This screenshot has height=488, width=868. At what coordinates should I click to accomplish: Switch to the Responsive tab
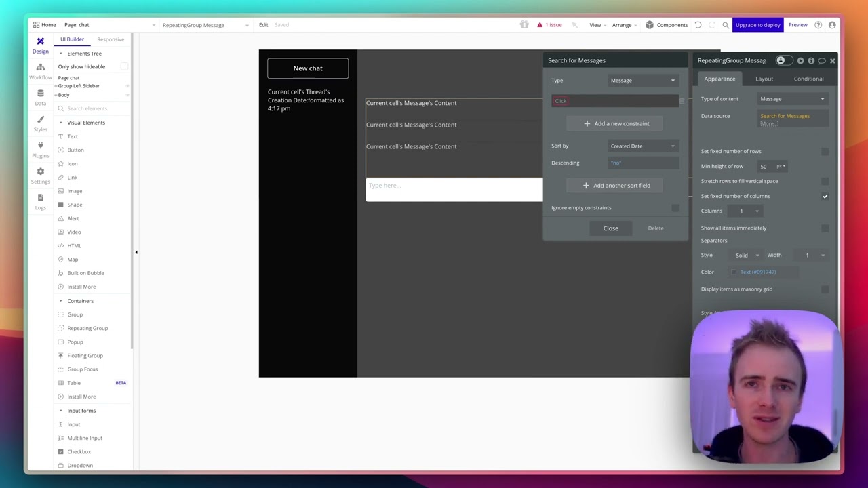click(111, 39)
